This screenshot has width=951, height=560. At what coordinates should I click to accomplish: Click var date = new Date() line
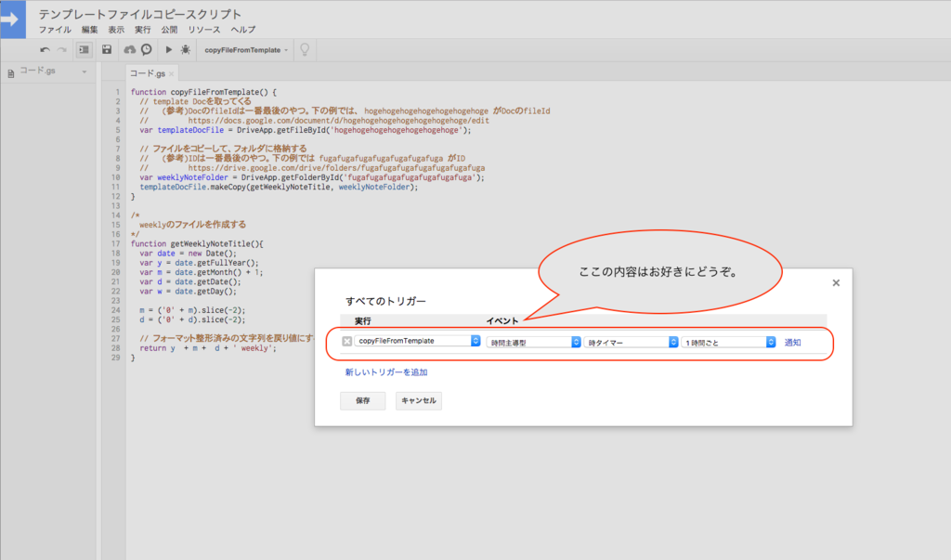[x=188, y=253]
